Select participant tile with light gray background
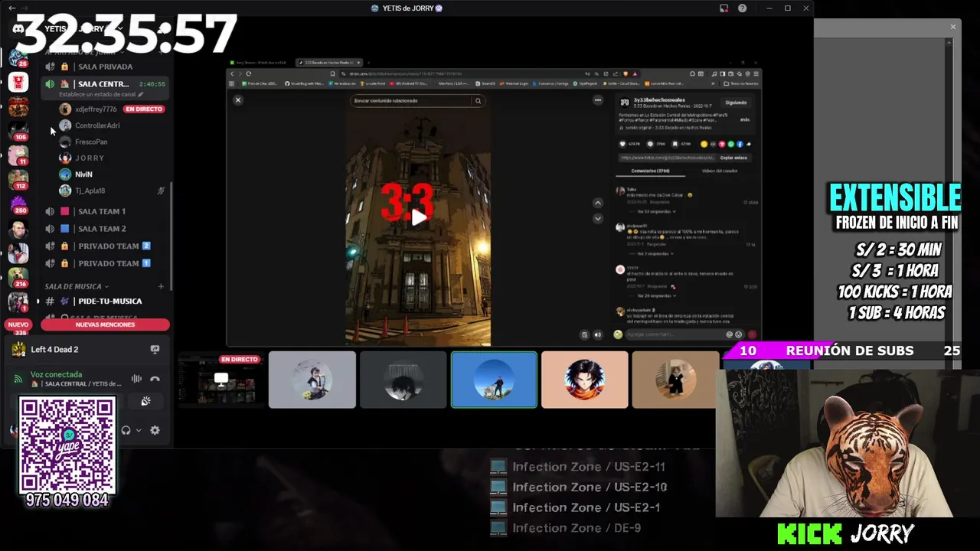Screen dimensions: 980x551 tap(312, 380)
